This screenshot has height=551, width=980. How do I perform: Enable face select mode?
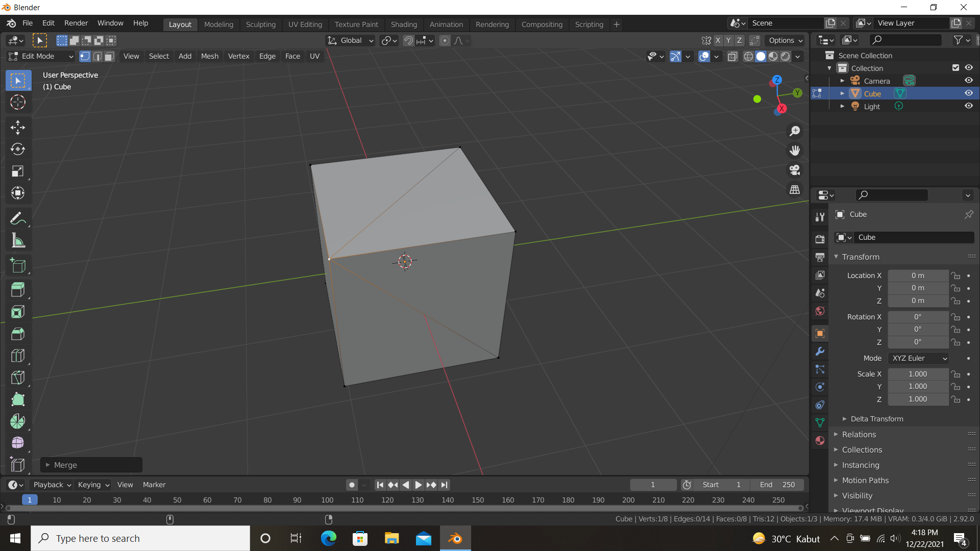[109, 57]
